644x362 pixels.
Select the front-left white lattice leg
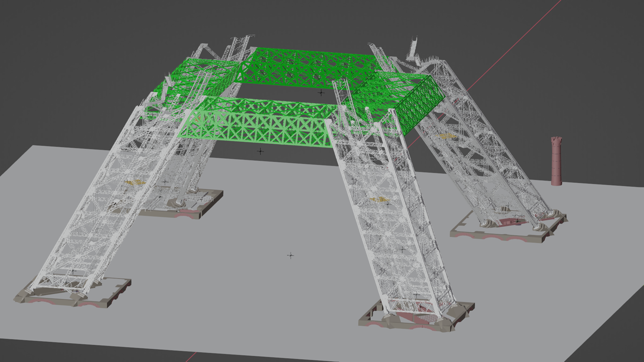tap(94, 222)
